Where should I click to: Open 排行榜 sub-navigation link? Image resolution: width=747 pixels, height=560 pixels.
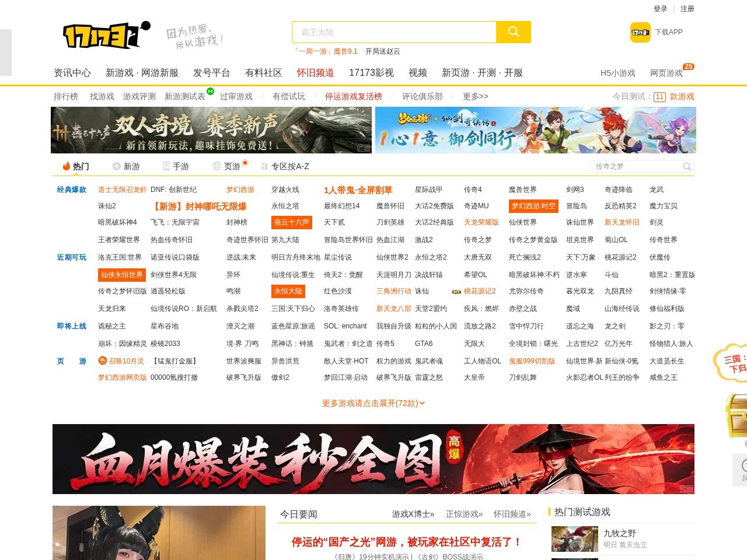[66, 96]
